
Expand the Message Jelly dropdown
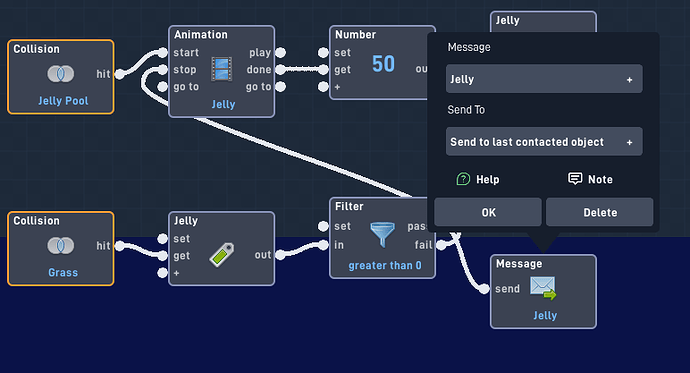[x=544, y=79]
